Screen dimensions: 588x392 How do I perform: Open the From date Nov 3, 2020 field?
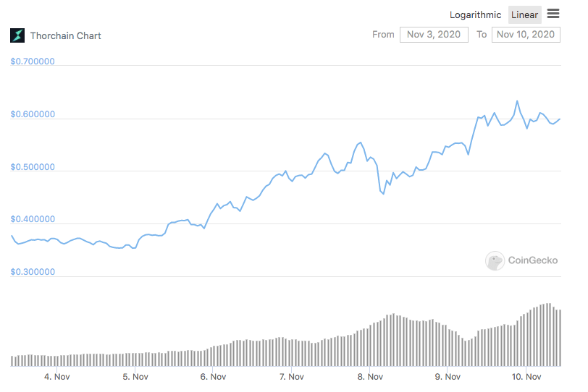tap(434, 35)
